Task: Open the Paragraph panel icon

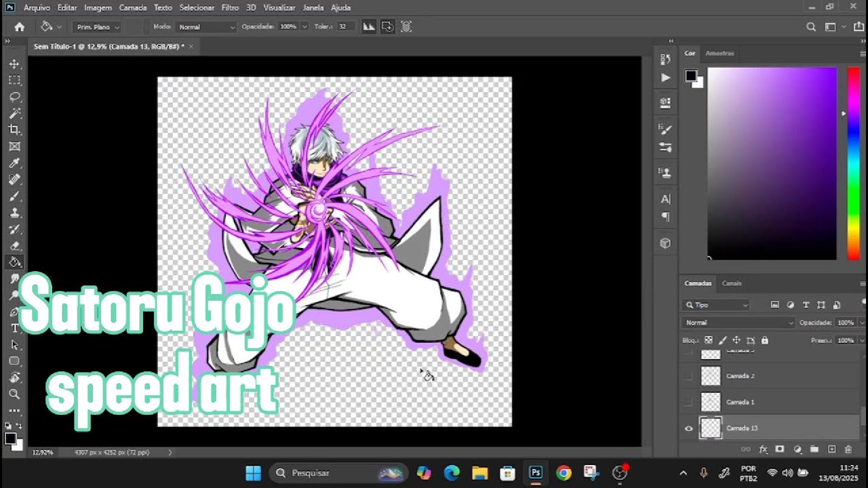Action: pyautogui.click(x=665, y=217)
